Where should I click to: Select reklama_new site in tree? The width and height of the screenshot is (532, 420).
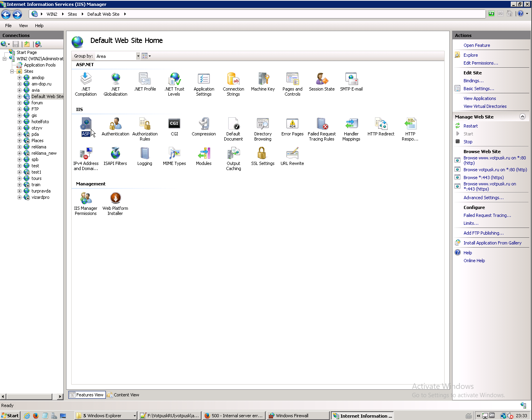click(x=44, y=153)
